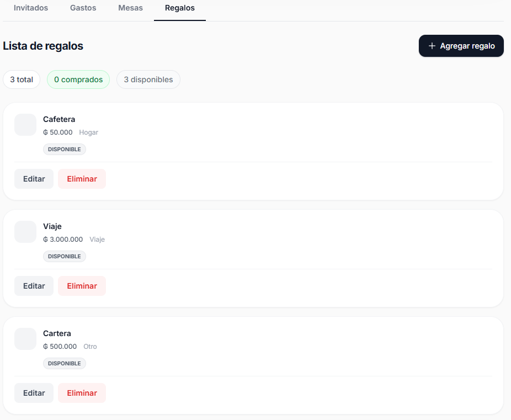Click the Viaje gift image placeholder
511x420 pixels.
25,232
